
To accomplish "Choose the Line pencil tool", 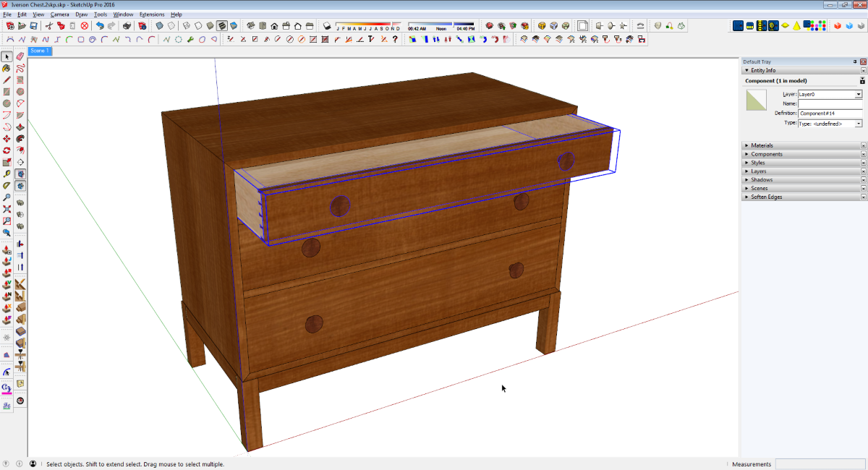I will (x=7, y=80).
